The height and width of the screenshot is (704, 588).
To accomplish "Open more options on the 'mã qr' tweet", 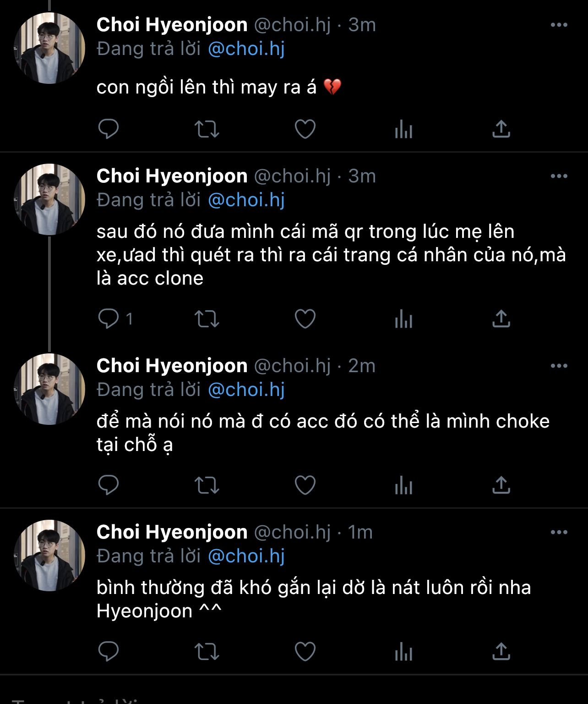I will [559, 176].
